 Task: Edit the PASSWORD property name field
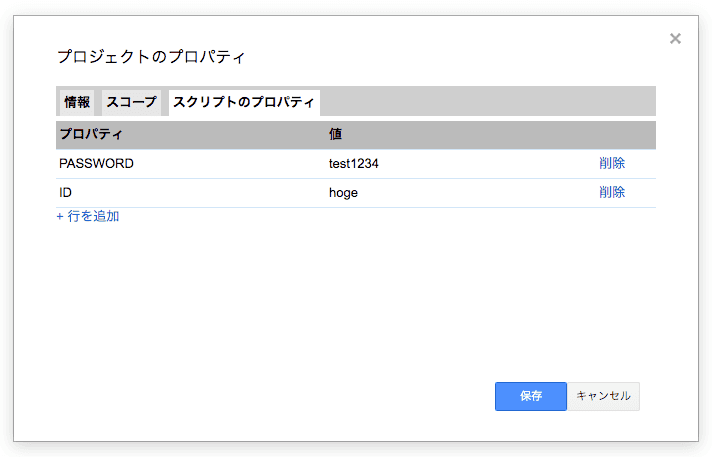pyautogui.click(x=180, y=164)
